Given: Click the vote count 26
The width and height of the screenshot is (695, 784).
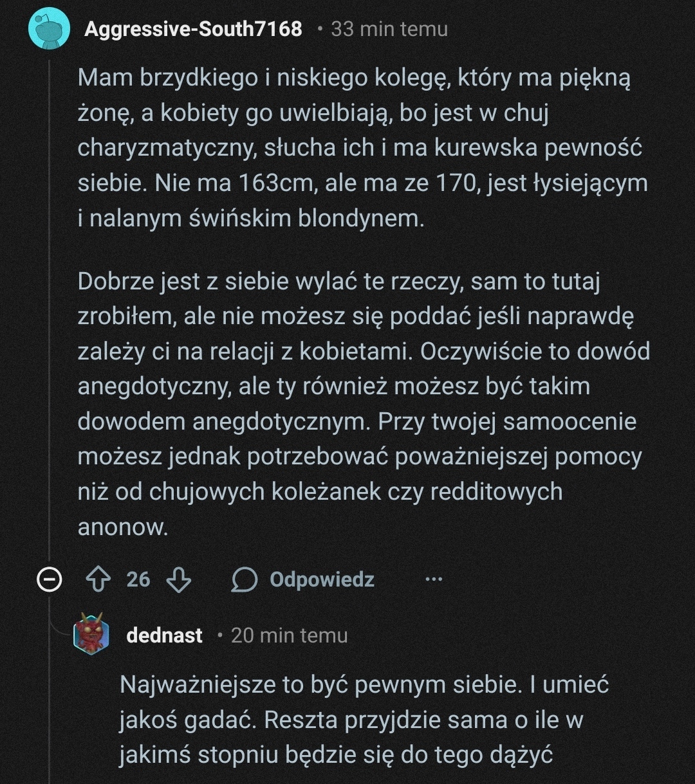Looking at the screenshot, I should click(138, 579).
